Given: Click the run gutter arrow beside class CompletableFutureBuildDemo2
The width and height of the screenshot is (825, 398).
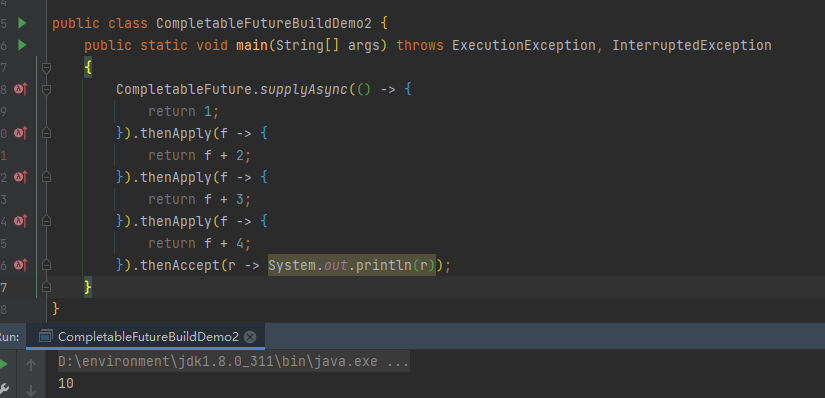Looking at the screenshot, I should [x=22, y=23].
